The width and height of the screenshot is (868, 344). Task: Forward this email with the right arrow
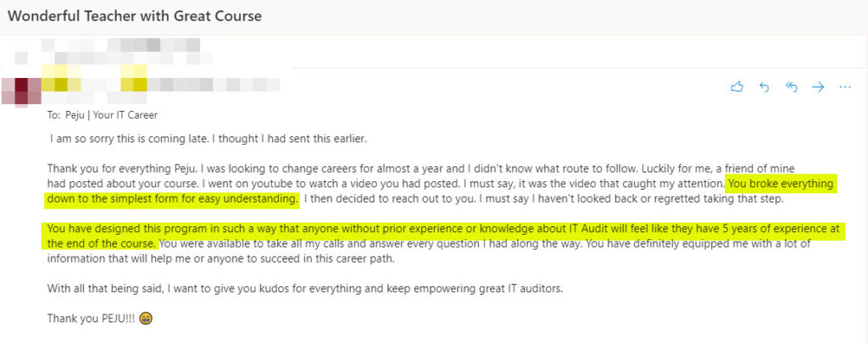coord(818,86)
